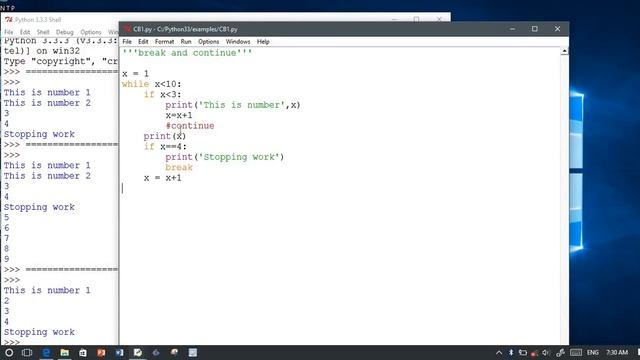Screen dimensions: 640x360
Task: Click the light gray window icon on taskbar
Action: coord(193,352)
